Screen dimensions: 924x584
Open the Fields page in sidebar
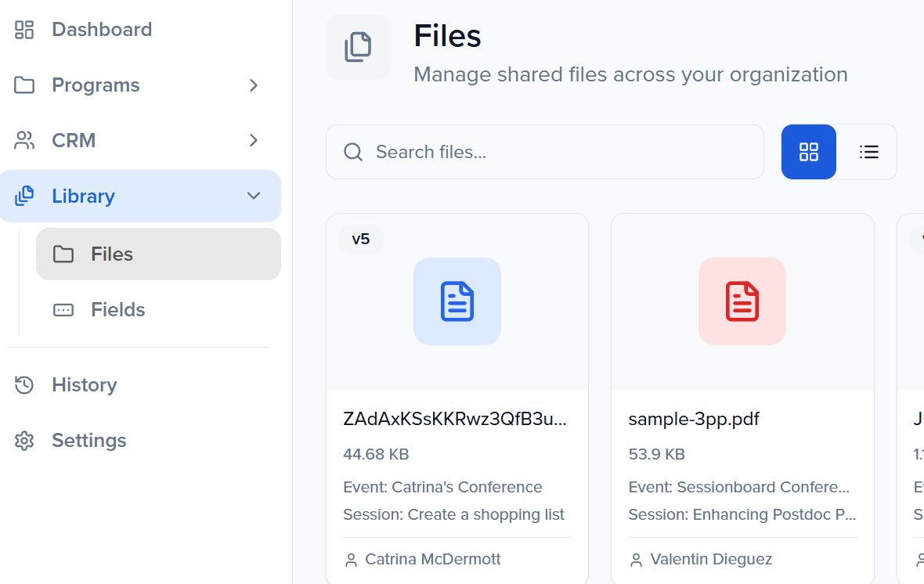[x=117, y=310]
